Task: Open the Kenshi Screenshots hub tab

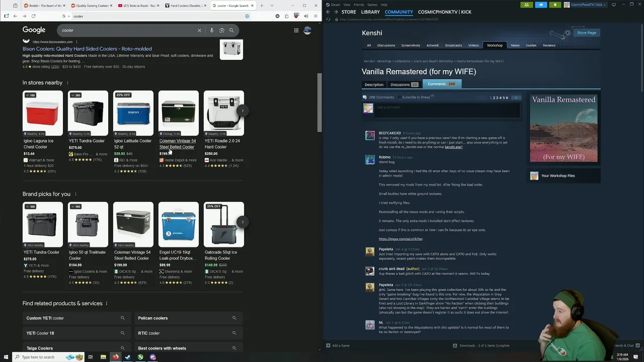Action: [x=411, y=45]
